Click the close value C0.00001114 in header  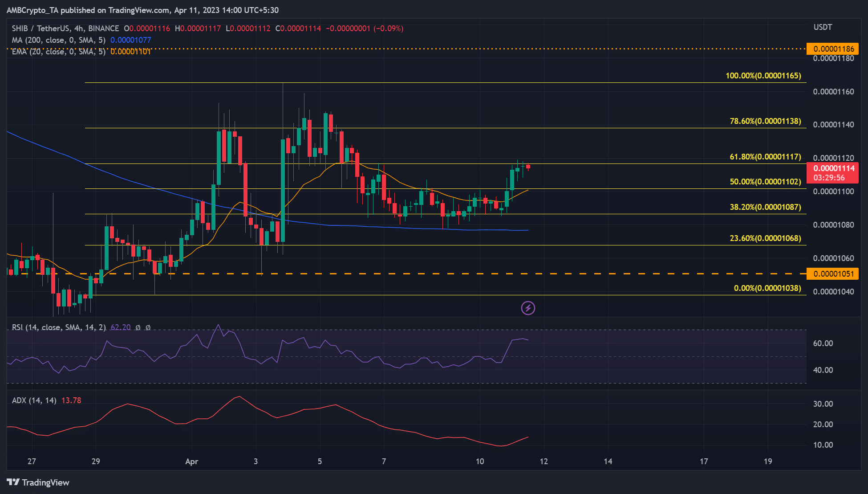point(298,29)
